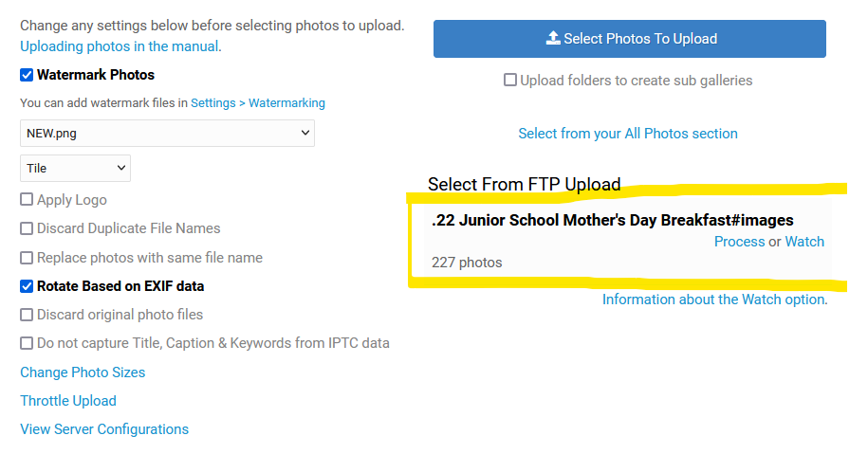Tick Replace photos with same file name

27,258
